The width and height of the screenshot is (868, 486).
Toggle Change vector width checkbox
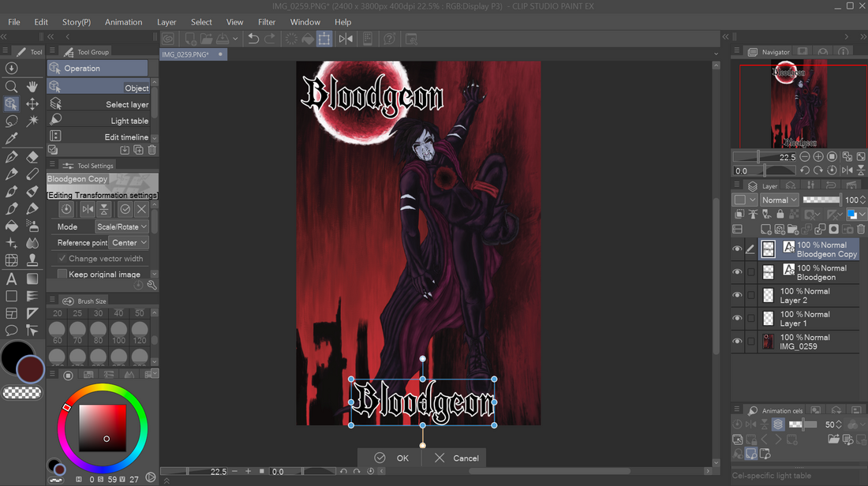point(62,259)
